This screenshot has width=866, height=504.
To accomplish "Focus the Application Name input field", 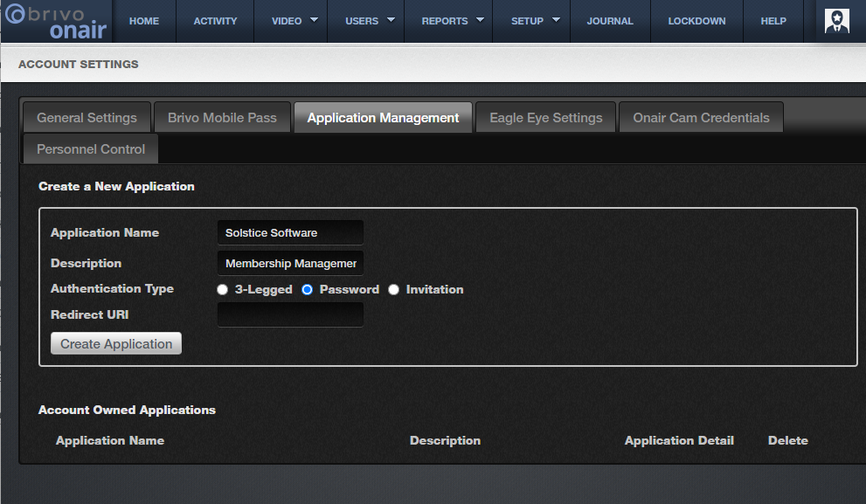I will coord(290,232).
